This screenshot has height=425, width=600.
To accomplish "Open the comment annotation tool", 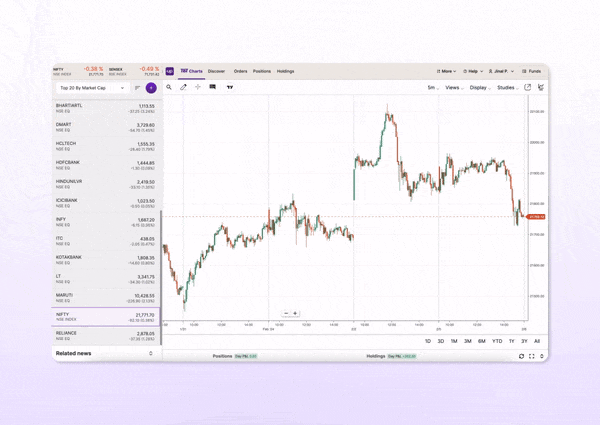I will (x=213, y=87).
